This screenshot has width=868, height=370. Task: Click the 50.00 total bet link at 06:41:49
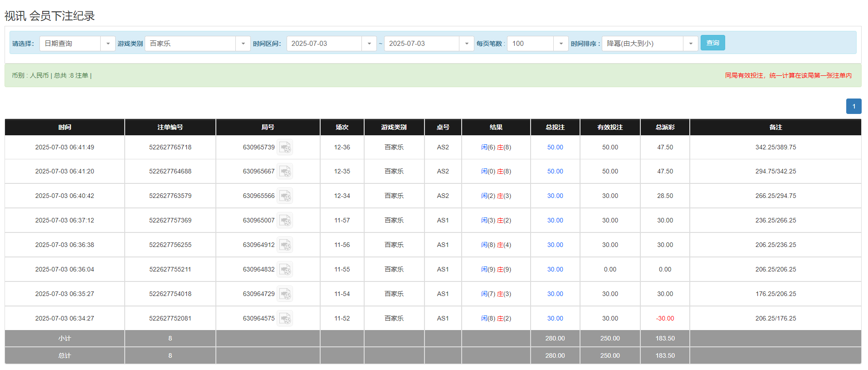click(x=555, y=148)
